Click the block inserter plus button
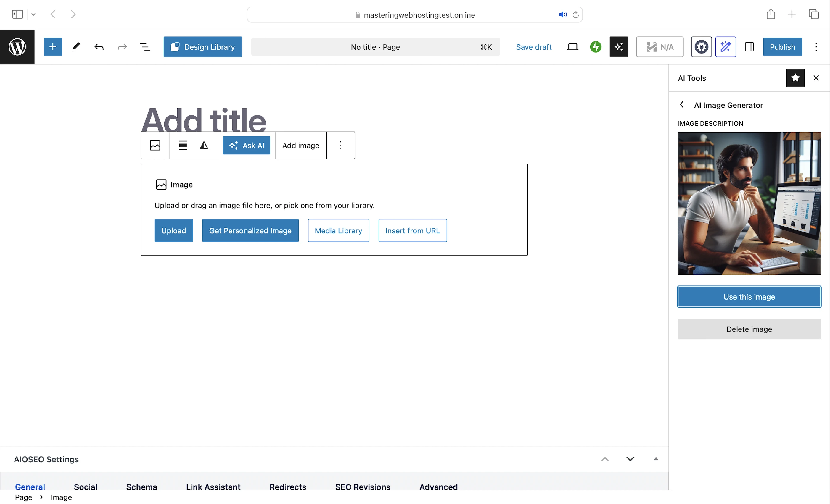This screenshot has width=830, height=504. [x=53, y=47]
